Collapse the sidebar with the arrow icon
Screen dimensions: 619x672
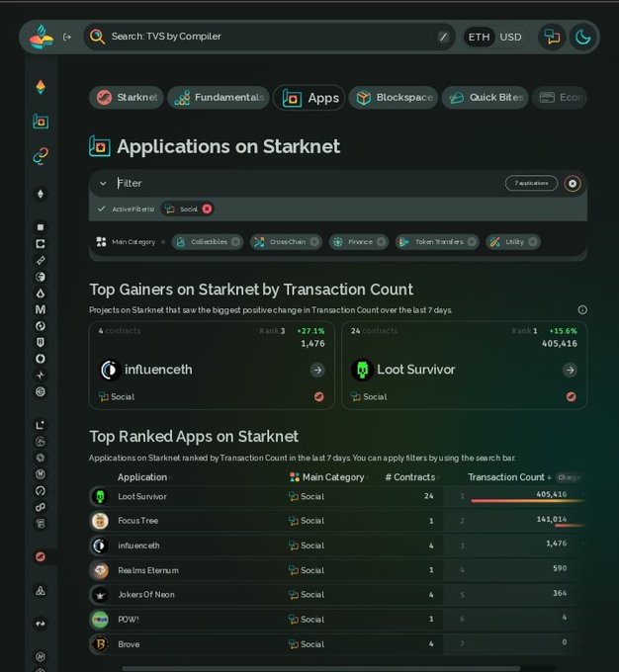[x=67, y=37]
